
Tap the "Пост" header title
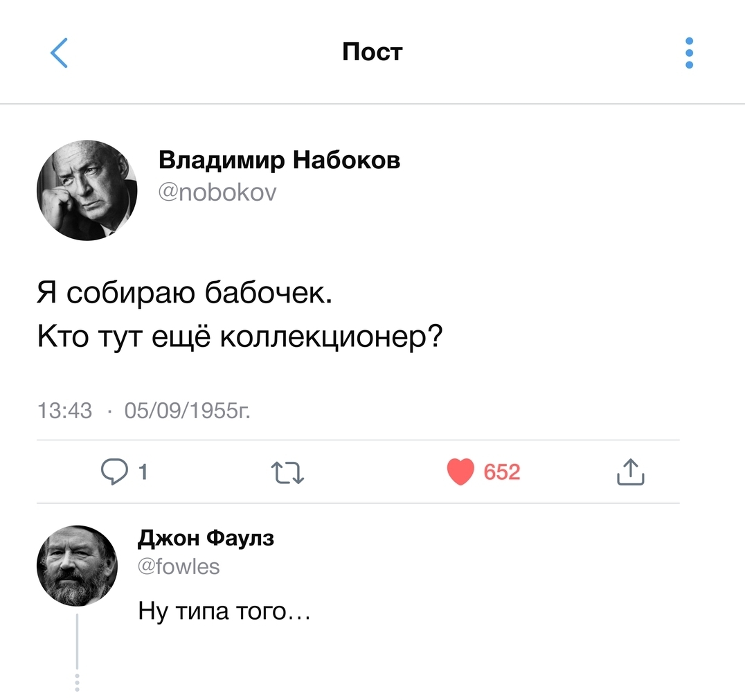[x=372, y=52]
